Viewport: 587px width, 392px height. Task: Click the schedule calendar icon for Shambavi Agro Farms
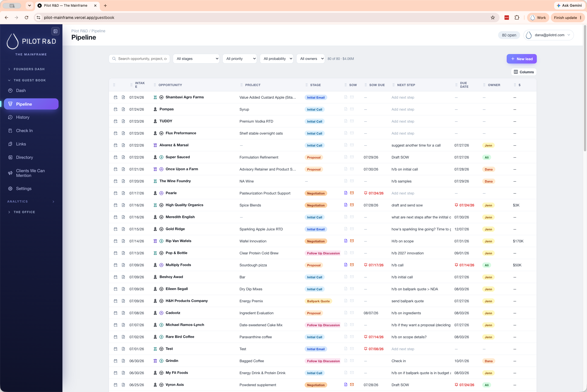click(x=116, y=97)
